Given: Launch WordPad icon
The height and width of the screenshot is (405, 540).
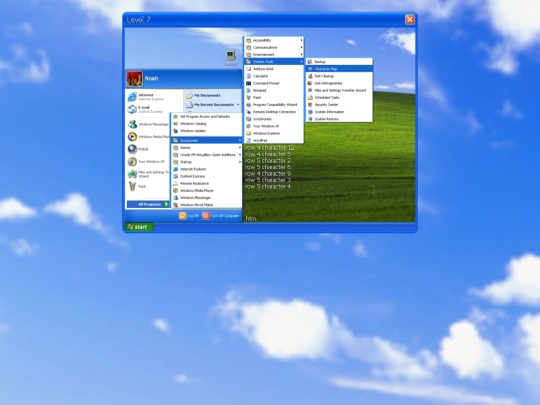Looking at the screenshot, I should [x=248, y=141].
